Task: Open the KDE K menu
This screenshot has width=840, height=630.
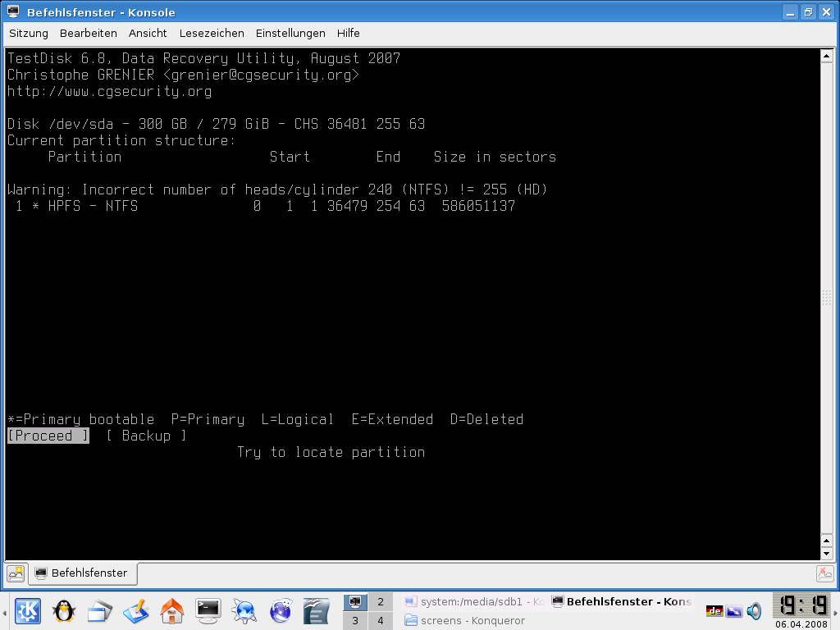Action: (x=28, y=611)
